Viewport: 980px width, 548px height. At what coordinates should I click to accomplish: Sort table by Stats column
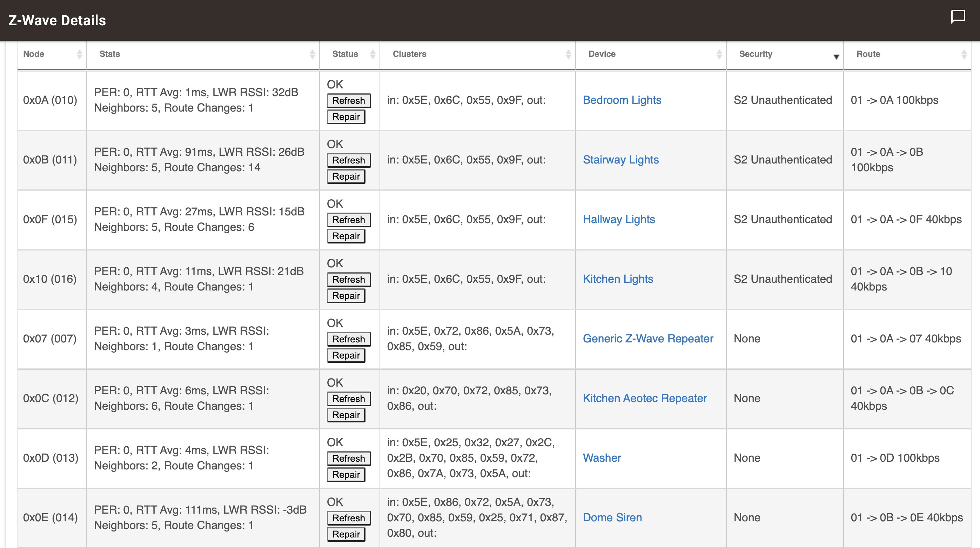click(203, 54)
